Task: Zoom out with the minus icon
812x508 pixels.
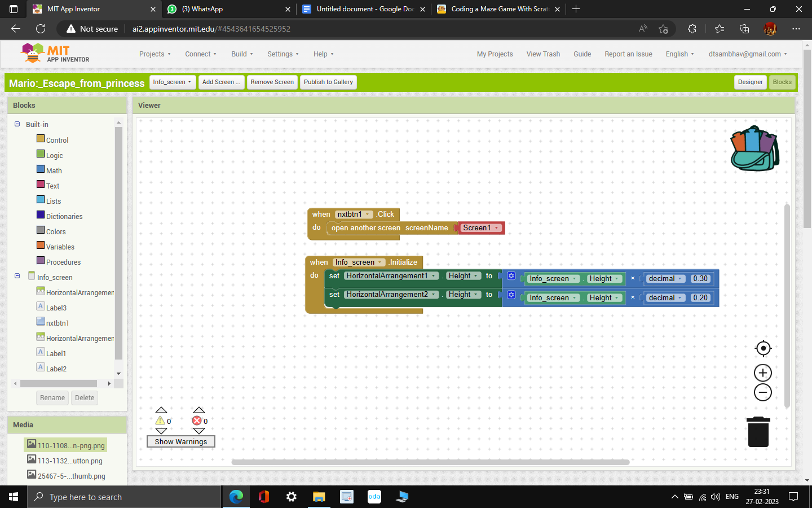Action: tap(763, 392)
